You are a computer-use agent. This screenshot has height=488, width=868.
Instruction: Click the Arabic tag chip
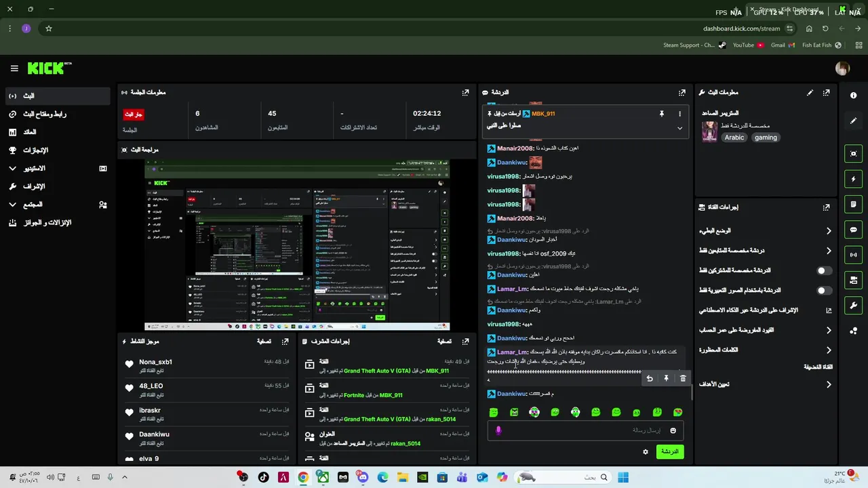(734, 138)
